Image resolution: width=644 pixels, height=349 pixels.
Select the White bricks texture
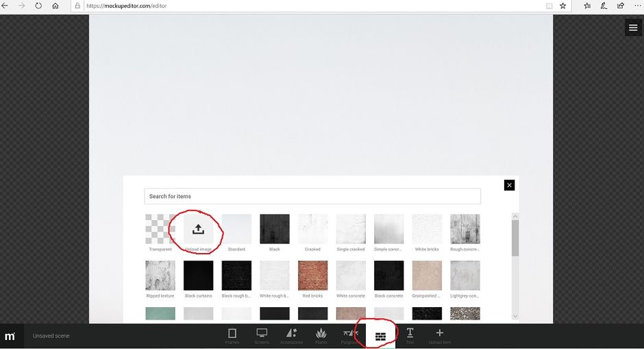[427, 229]
